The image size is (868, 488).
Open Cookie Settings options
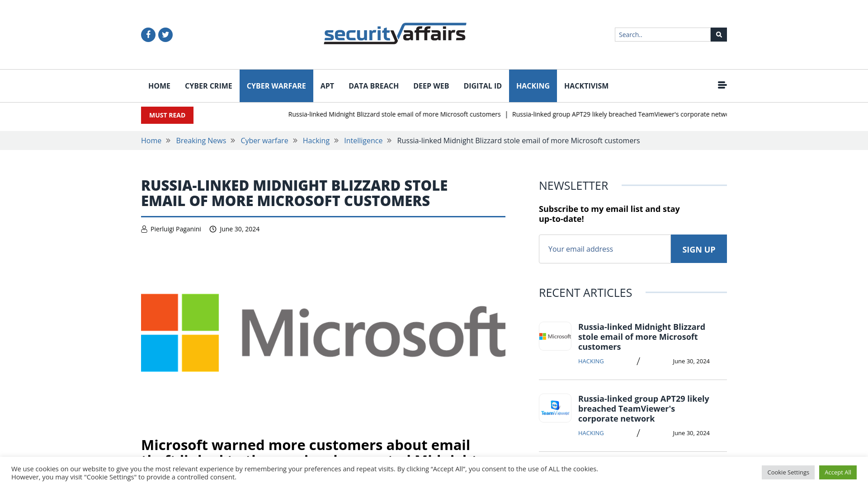click(788, 472)
